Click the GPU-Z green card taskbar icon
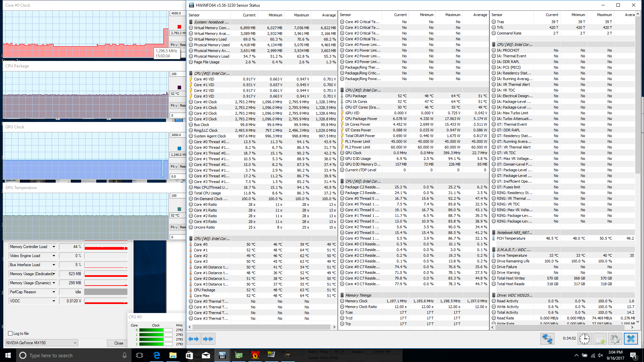Screen dimensions: 644x362 pyautogui.click(x=238, y=355)
